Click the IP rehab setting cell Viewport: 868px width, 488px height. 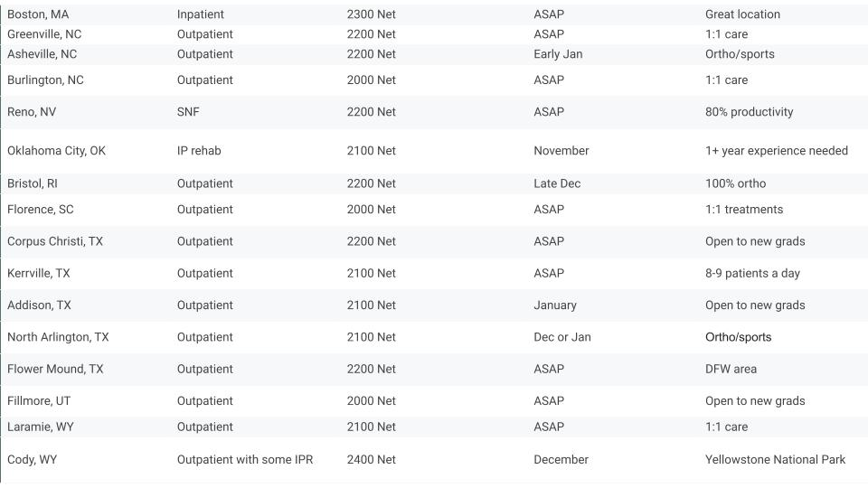[199, 151]
